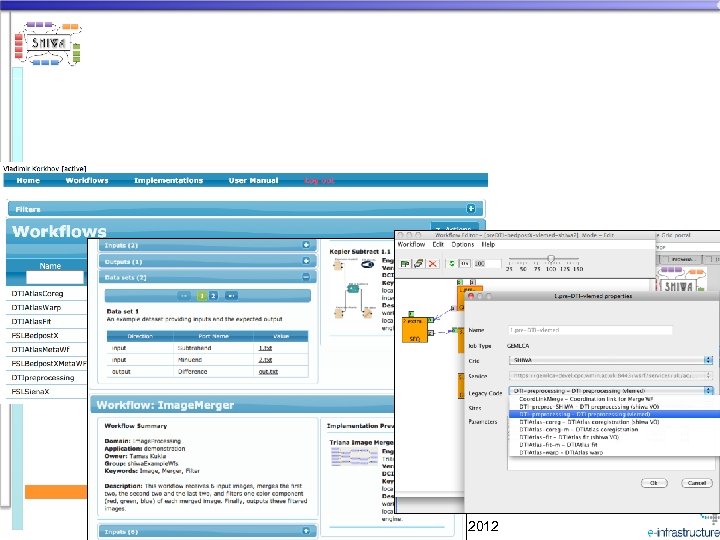Click the SHIWA logo at page top
Viewport: 720px width, 540px height.
47,43
